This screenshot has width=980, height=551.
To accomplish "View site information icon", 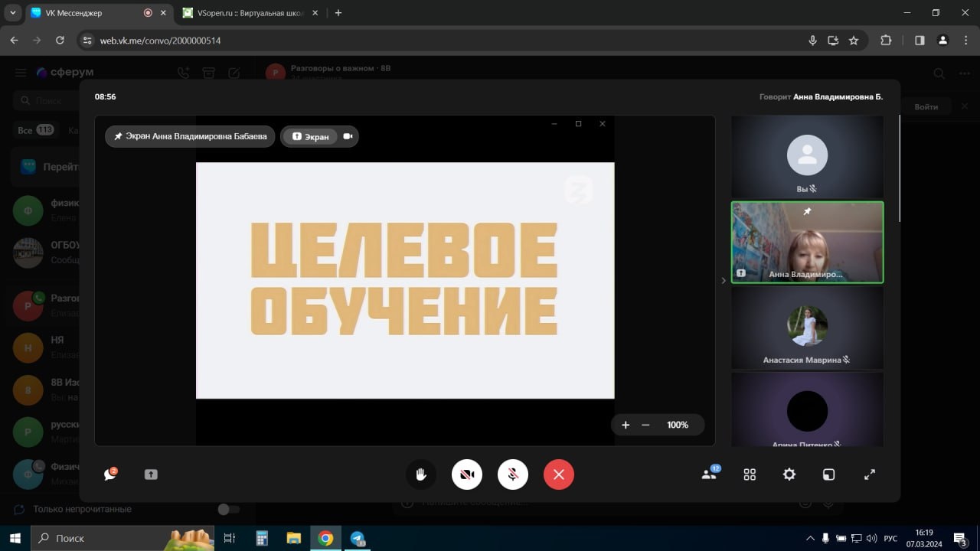I will [x=87, y=41].
